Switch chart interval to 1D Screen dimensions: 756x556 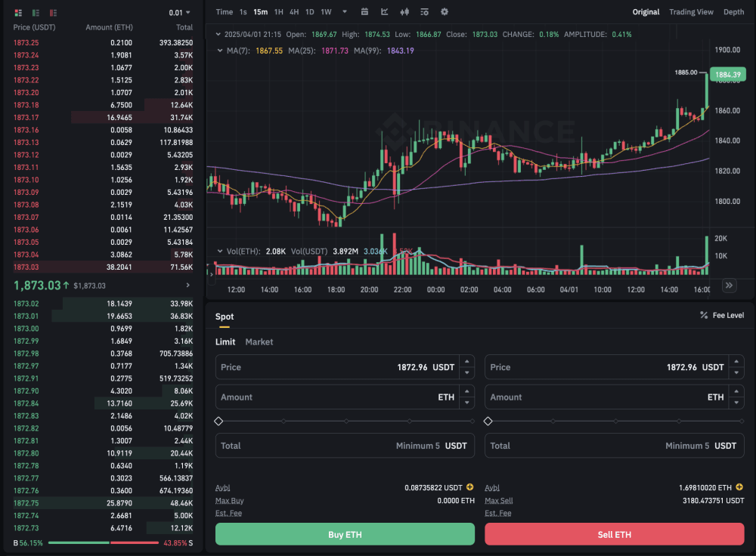[309, 12]
